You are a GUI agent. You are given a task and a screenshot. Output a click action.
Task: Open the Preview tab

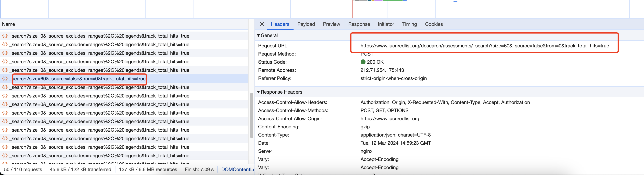[331, 24]
